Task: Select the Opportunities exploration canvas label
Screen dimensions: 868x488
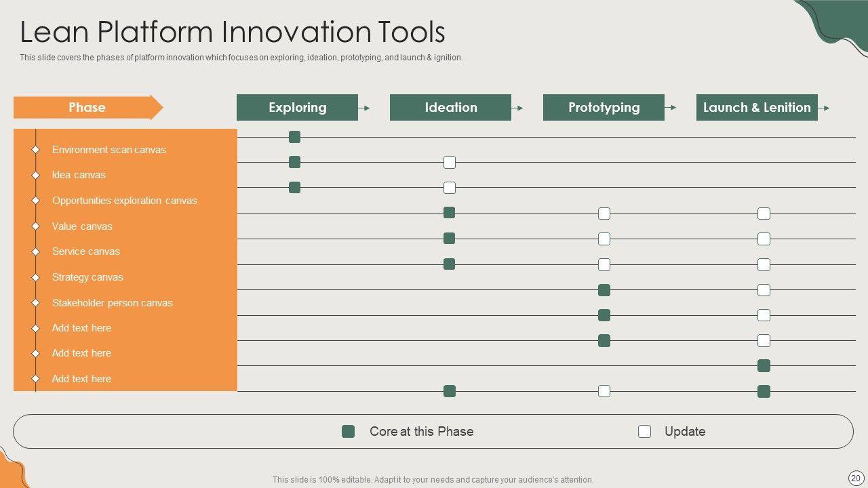Action: click(x=125, y=201)
